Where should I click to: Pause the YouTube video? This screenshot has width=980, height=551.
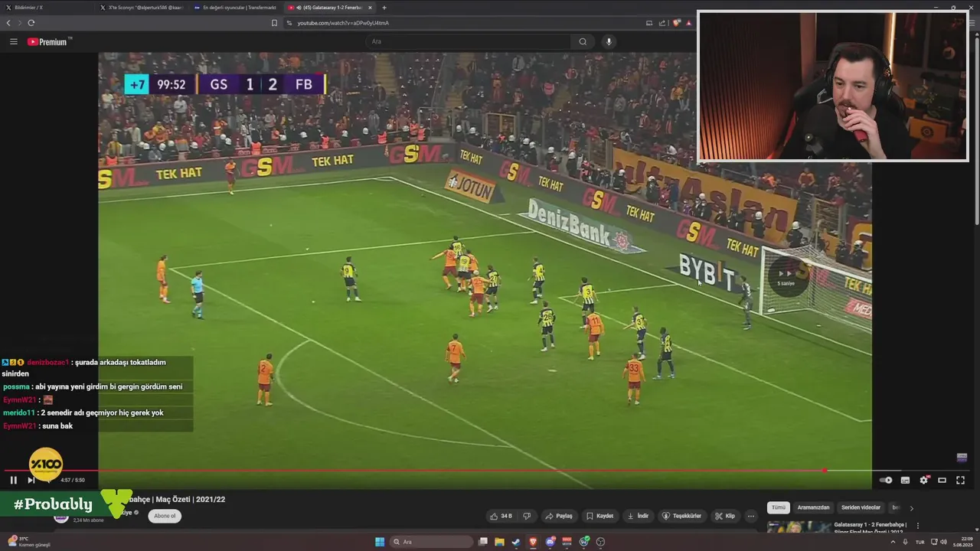coord(13,480)
